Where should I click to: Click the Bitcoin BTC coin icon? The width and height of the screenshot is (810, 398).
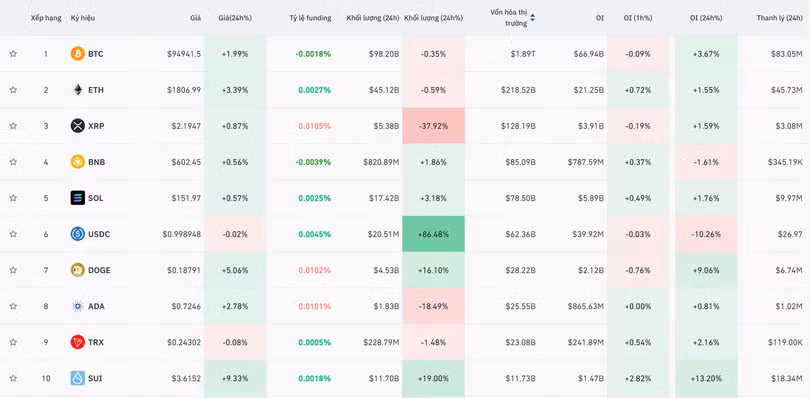77,54
